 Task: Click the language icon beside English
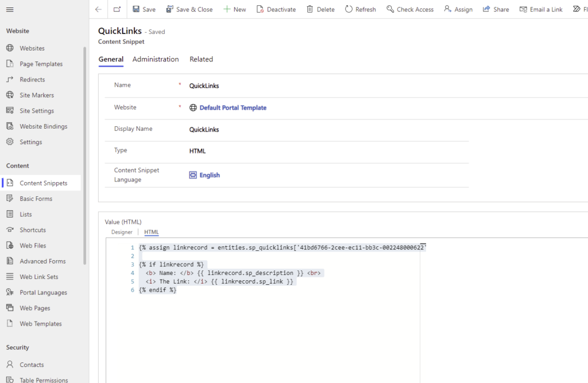[193, 175]
